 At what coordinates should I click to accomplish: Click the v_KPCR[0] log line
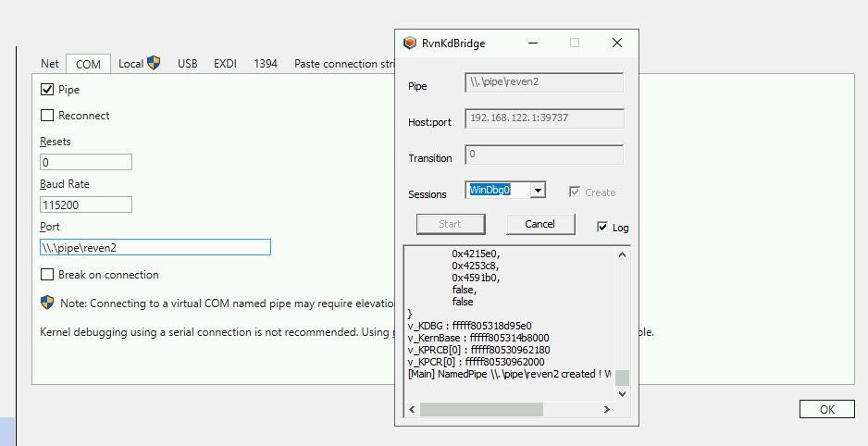pos(476,362)
